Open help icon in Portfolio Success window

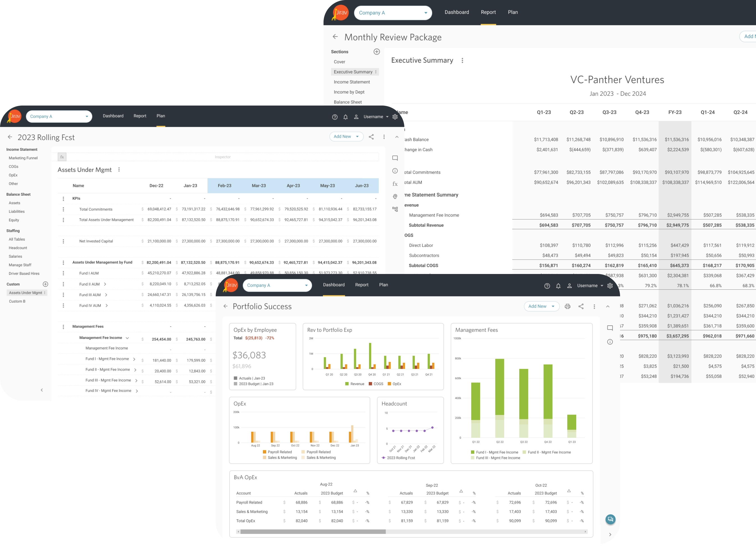[547, 286]
